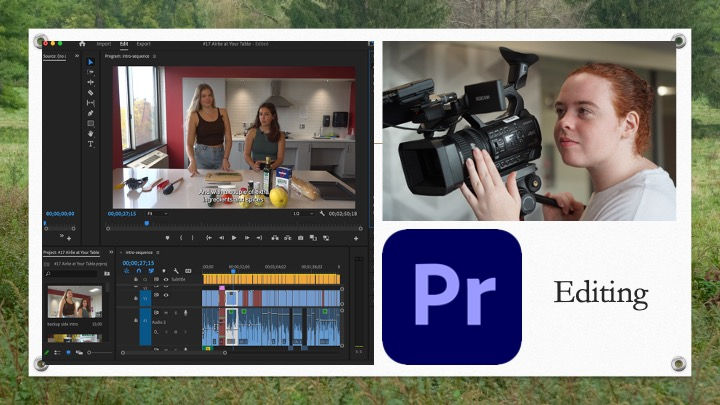Open the Export workspace tab
The height and width of the screenshot is (405, 720).
(143, 44)
